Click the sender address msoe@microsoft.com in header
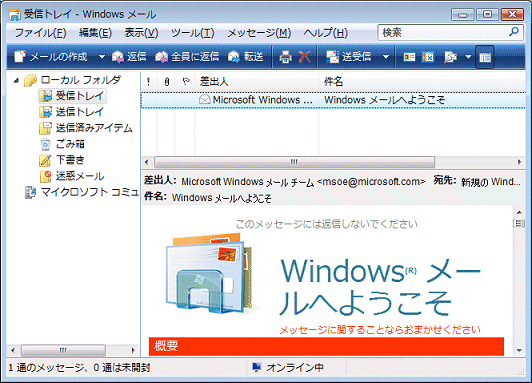Screen dimensions: 532x383 point(371,181)
